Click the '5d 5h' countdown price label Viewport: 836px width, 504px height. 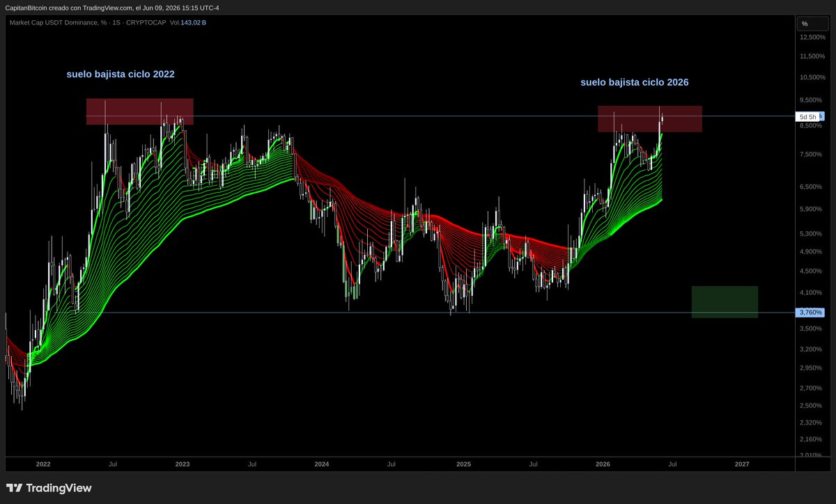[810, 116]
